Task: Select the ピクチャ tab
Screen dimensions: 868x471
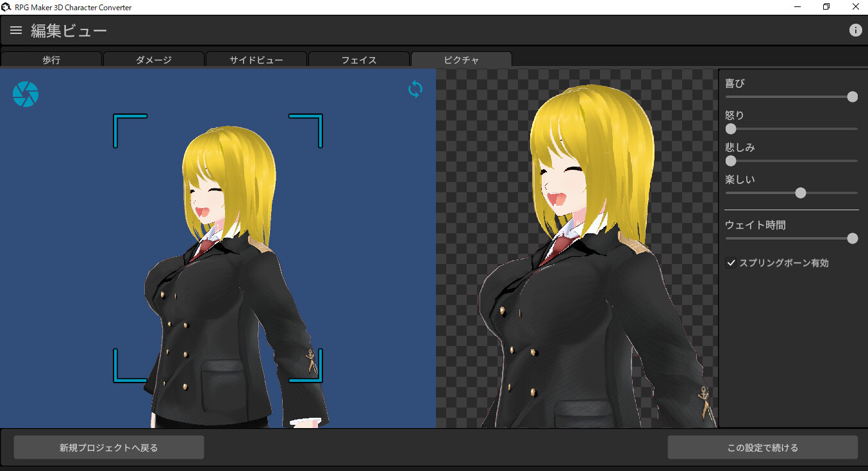Action: click(461, 59)
